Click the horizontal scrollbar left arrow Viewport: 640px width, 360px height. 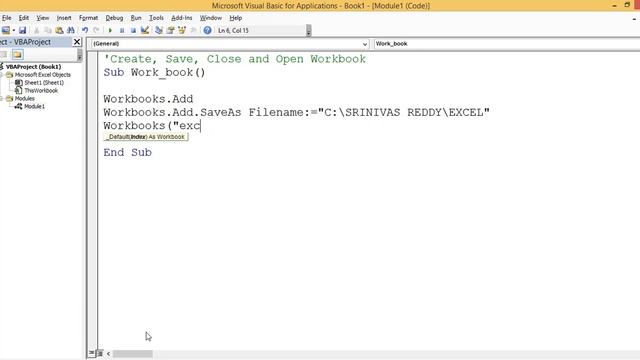109,353
